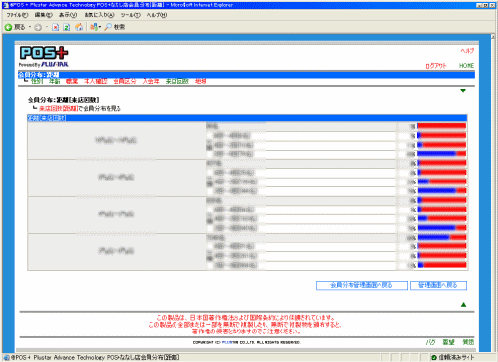Click the 質問 footer link
Screen dimensions: 498x362
(x=468, y=342)
